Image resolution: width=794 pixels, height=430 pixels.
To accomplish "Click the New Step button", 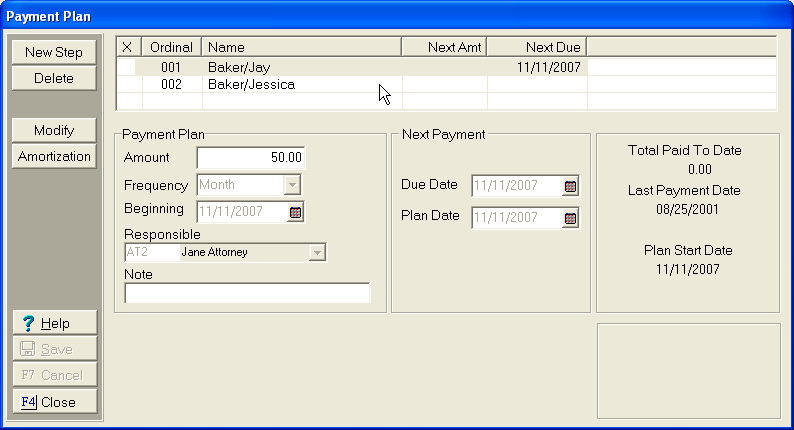I will tap(54, 52).
